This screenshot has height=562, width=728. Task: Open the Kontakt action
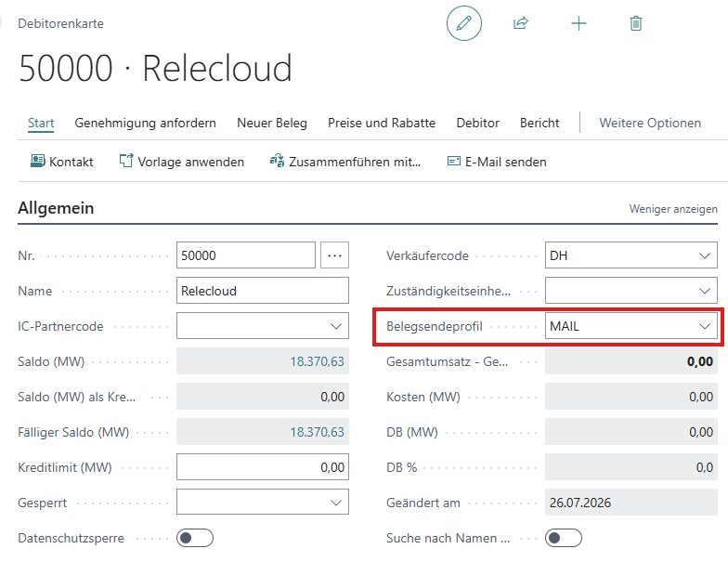tap(61, 162)
